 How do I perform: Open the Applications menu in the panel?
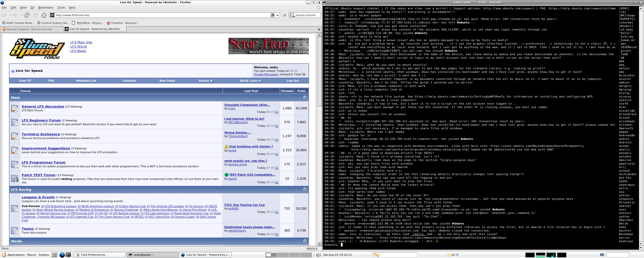(16, 255)
